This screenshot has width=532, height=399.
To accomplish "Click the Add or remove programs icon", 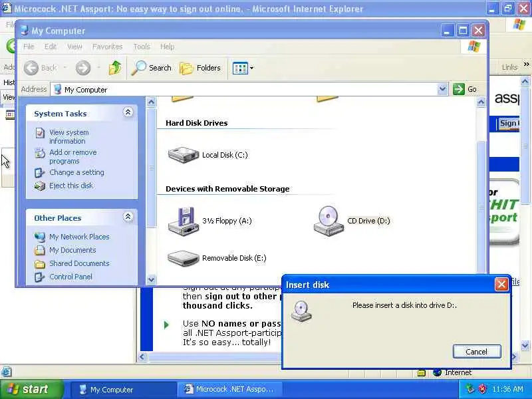I will 40,154.
